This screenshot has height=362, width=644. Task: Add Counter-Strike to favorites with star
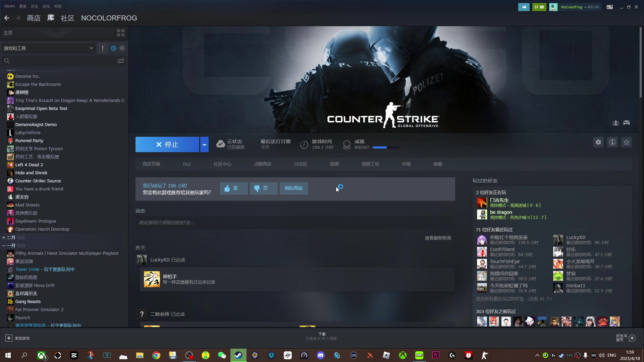click(x=627, y=142)
